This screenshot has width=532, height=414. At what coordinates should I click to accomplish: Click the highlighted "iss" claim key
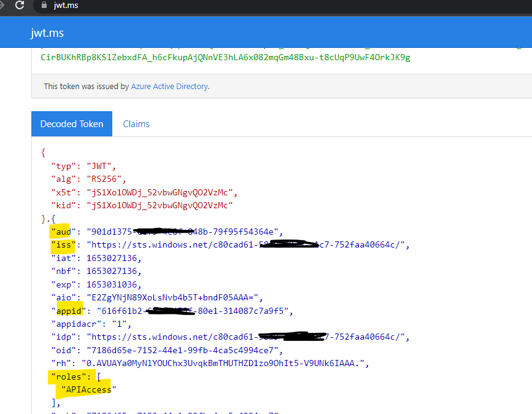(63, 245)
